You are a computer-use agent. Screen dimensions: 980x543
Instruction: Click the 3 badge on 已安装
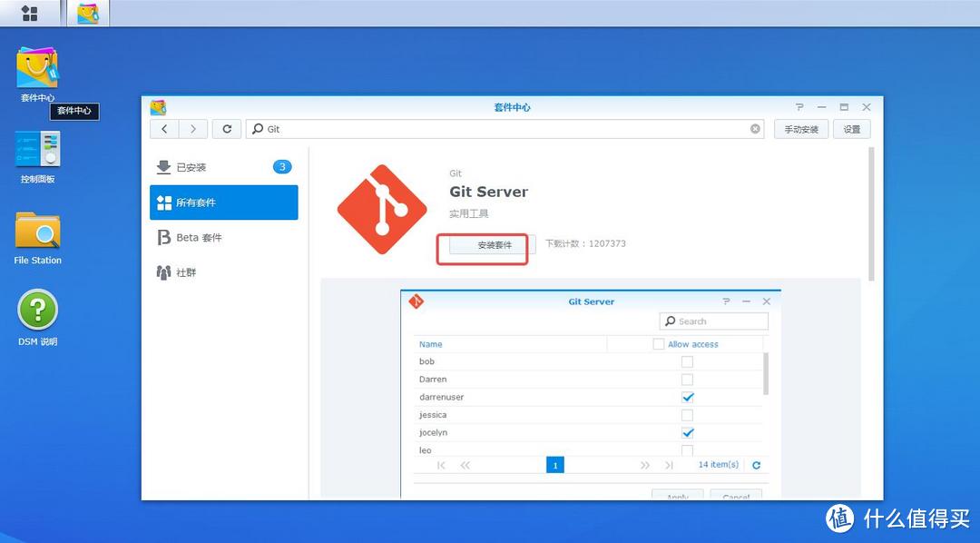282,167
